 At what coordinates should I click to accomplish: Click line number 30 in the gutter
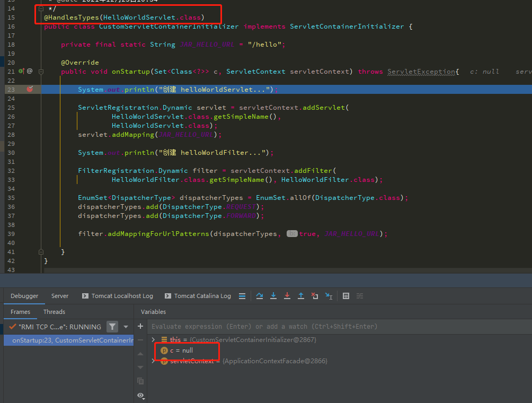pyautogui.click(x=11, y=153)
